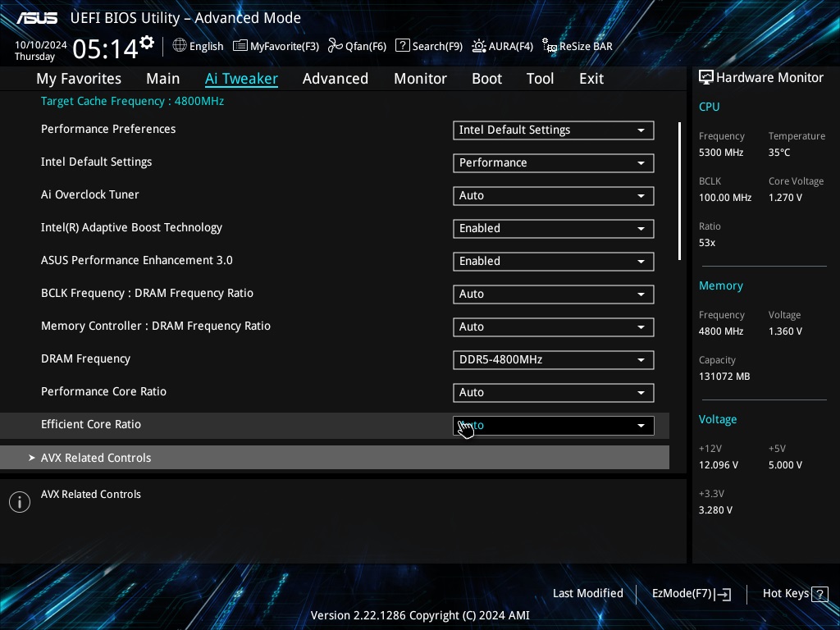Click the CPU section heading
This screenshot has width=840, height=630.
click(709, 107)
